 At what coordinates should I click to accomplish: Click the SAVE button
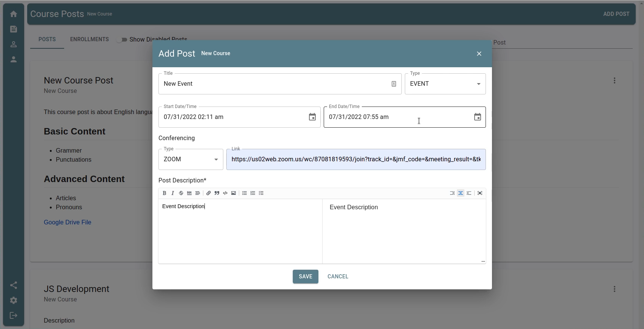tap(306, 276)
